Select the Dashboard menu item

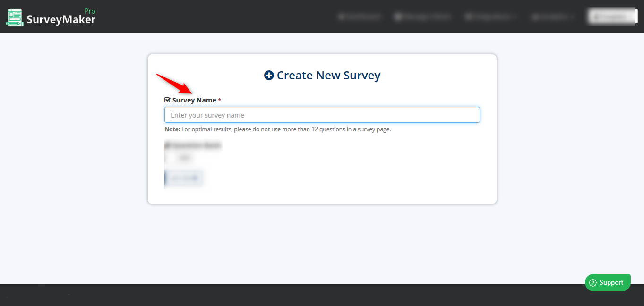[360, 16]
